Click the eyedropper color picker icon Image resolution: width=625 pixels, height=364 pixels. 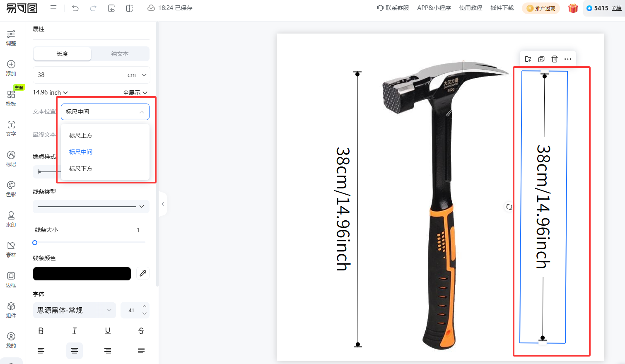click(x=143, y=273)
